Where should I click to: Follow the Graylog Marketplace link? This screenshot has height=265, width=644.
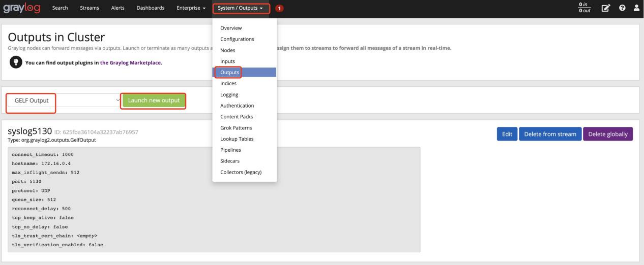click(131, 63)
